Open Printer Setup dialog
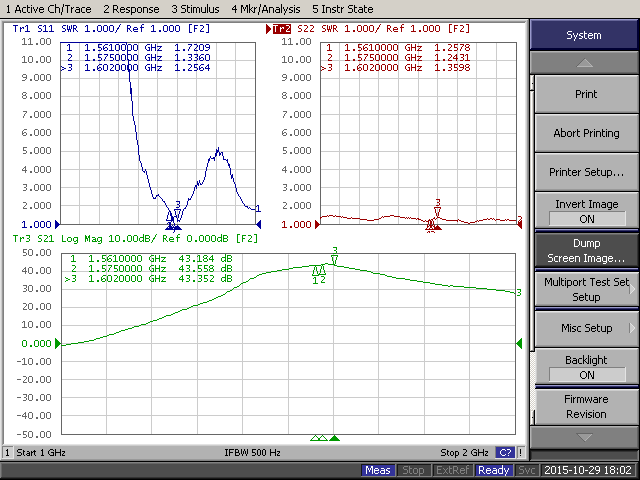This screenshot has height=480, width=640. click(x=586, y=172)
